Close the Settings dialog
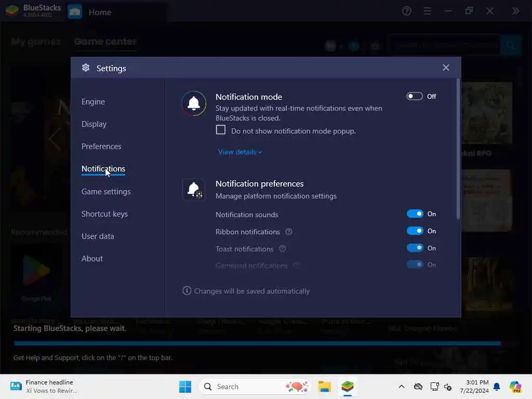The image size is (532, 399). point(446,68)
